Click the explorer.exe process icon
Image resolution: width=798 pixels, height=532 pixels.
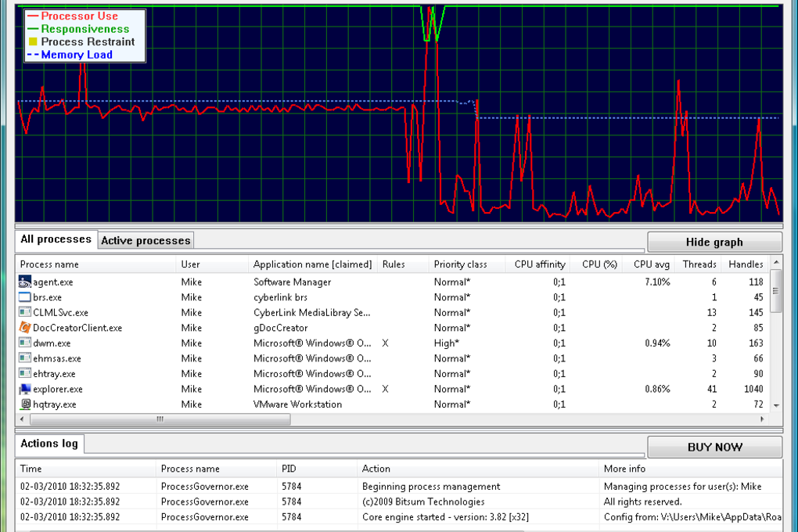24,389
